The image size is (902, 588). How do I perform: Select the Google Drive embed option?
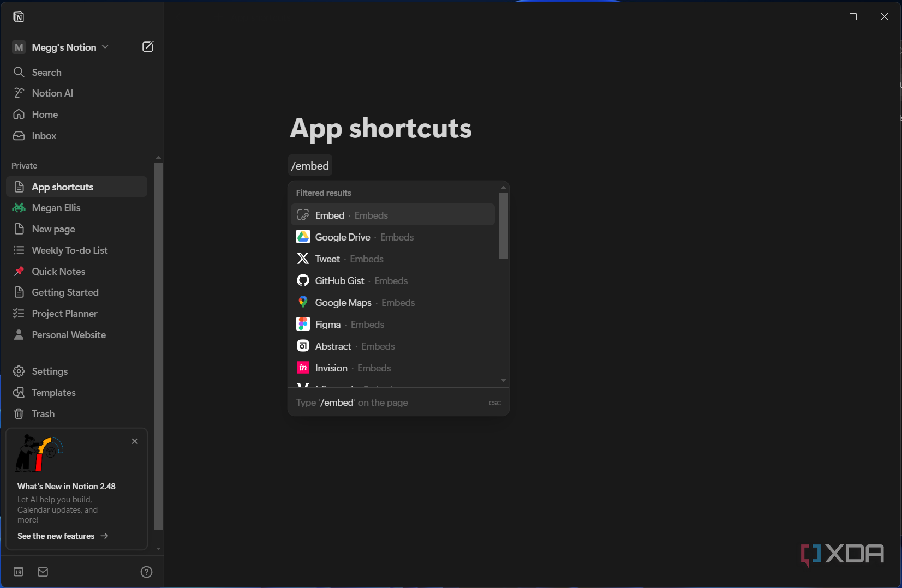tap(393, 237)
